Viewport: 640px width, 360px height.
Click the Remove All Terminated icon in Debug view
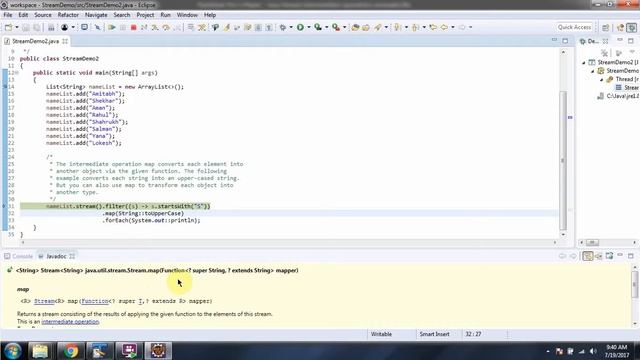(604, 53)
